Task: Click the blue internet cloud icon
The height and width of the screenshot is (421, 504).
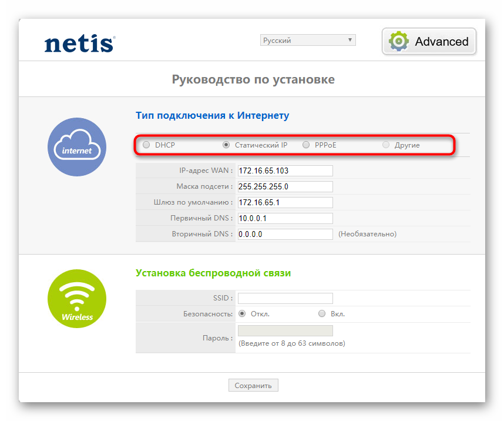Action: point(76,147)
